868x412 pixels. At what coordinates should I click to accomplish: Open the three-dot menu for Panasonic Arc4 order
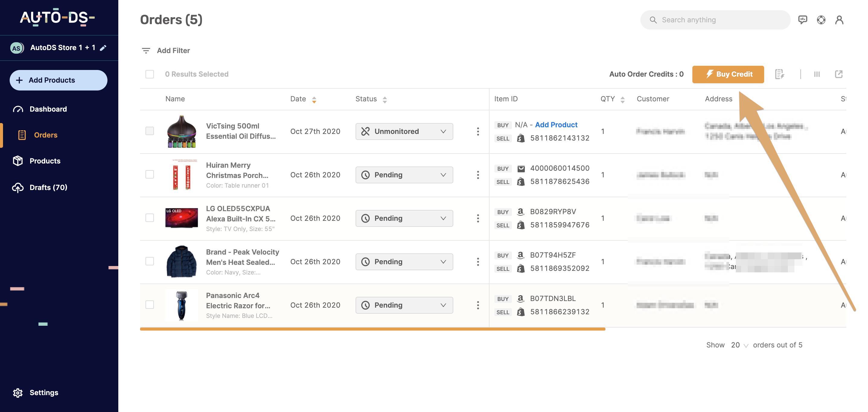(x=478, y=305)
